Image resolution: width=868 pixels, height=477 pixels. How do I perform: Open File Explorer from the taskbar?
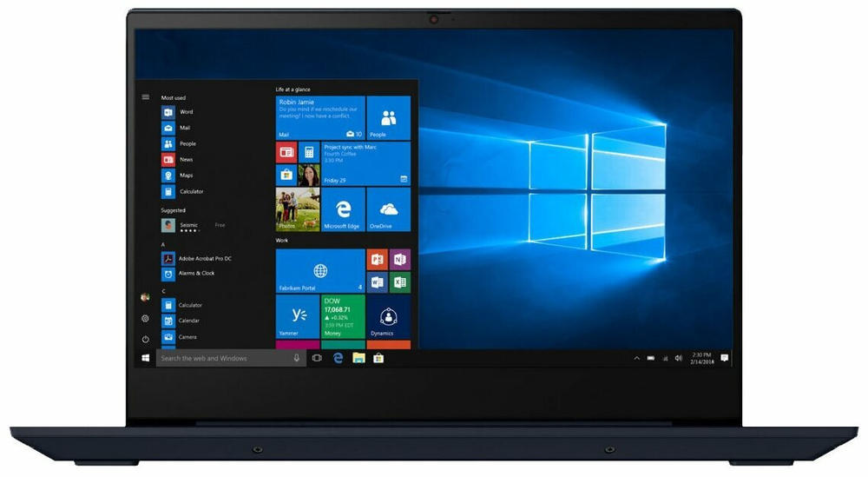click(x=358, y=359)
